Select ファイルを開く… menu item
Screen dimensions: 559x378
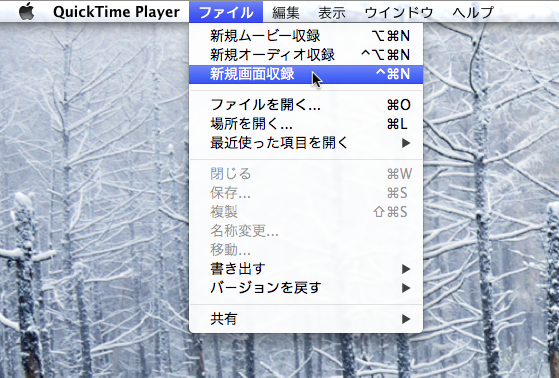(306, 105)
